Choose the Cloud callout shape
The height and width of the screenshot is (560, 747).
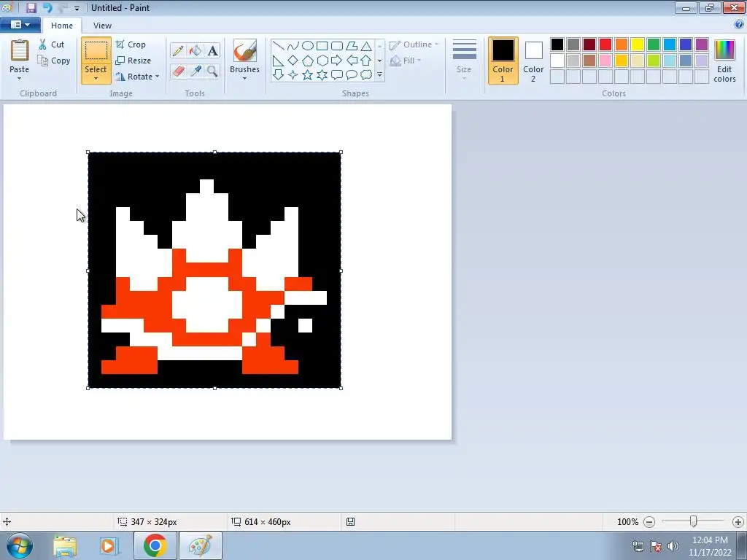366,75
